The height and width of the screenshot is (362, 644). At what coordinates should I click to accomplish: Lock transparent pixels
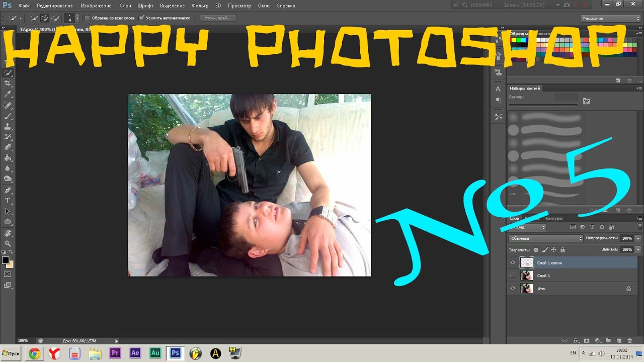tap(535, 250)
